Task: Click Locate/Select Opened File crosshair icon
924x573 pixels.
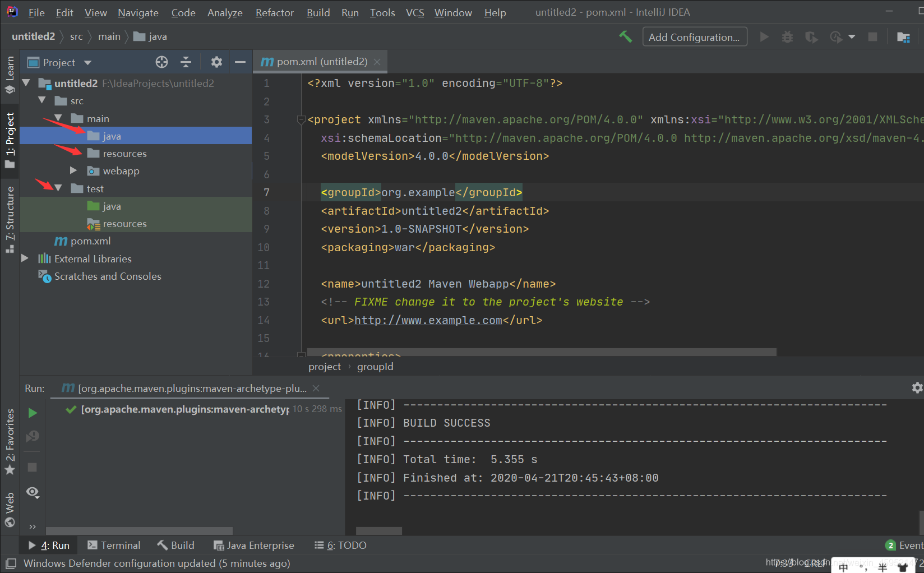Action: pyautogui.click(x=161, y=62)
